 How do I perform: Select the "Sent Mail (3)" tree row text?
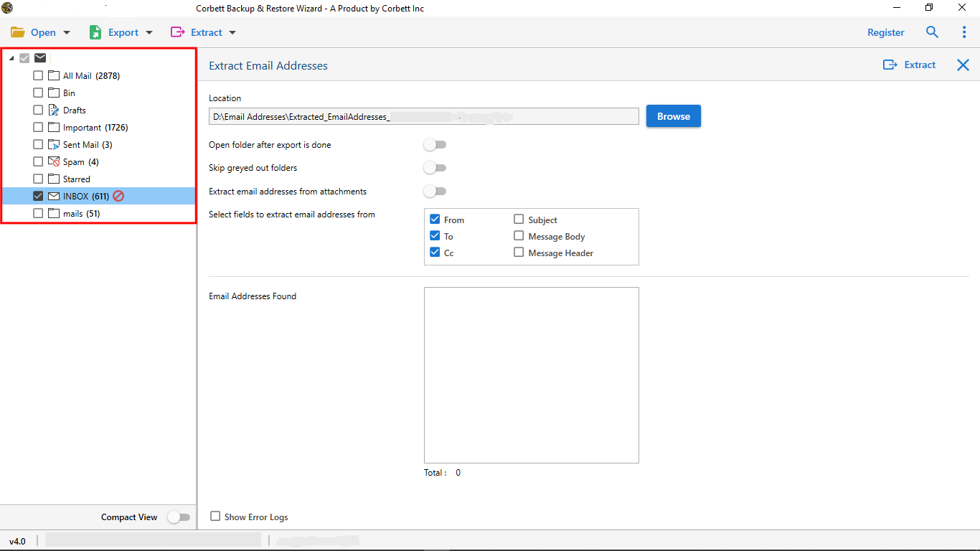[88, 144]
